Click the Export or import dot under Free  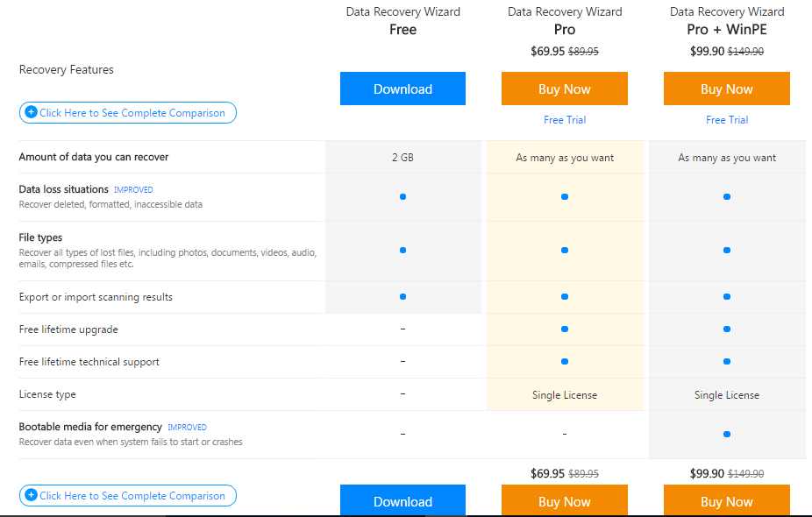click(x=402, y=297)
